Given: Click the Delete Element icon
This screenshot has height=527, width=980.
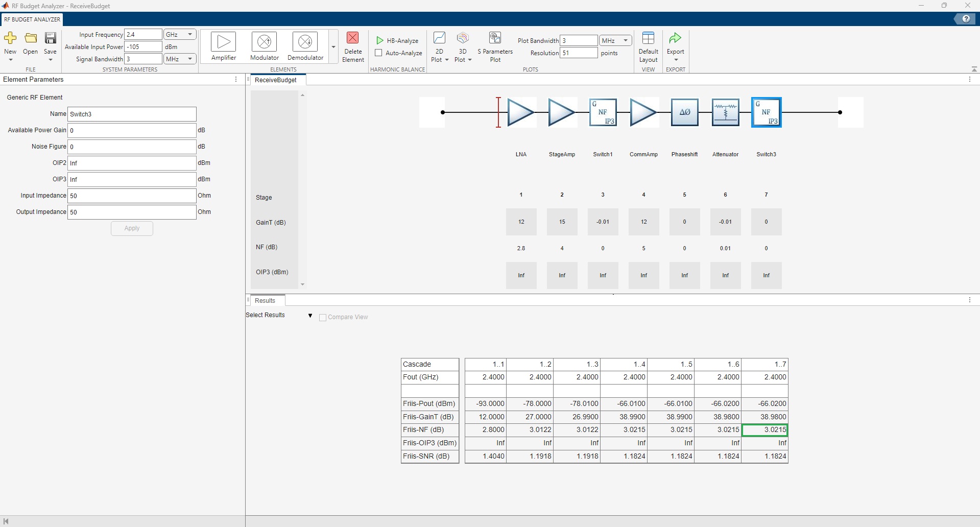Looking at the screenshot, I should pos(353,39).
